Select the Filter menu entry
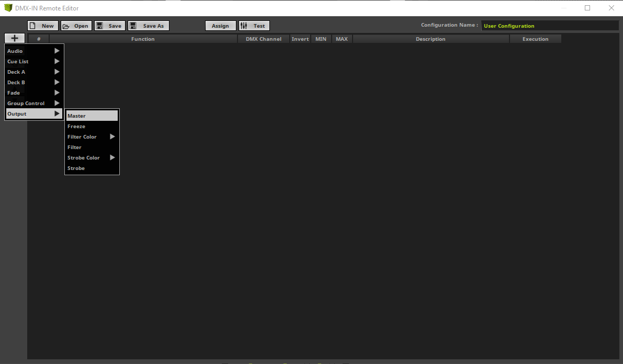This screenshot has height=364, width=623. click(x=92, y=147)
